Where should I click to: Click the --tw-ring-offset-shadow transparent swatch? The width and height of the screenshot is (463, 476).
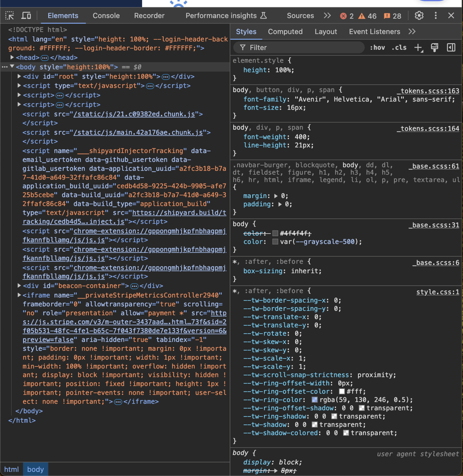pos(361,408)
